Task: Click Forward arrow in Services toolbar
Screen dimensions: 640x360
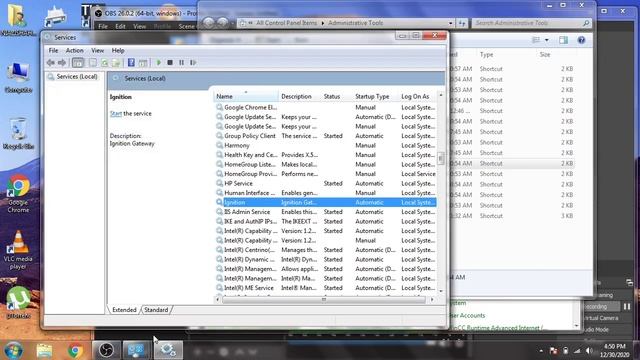Action: 62,62
